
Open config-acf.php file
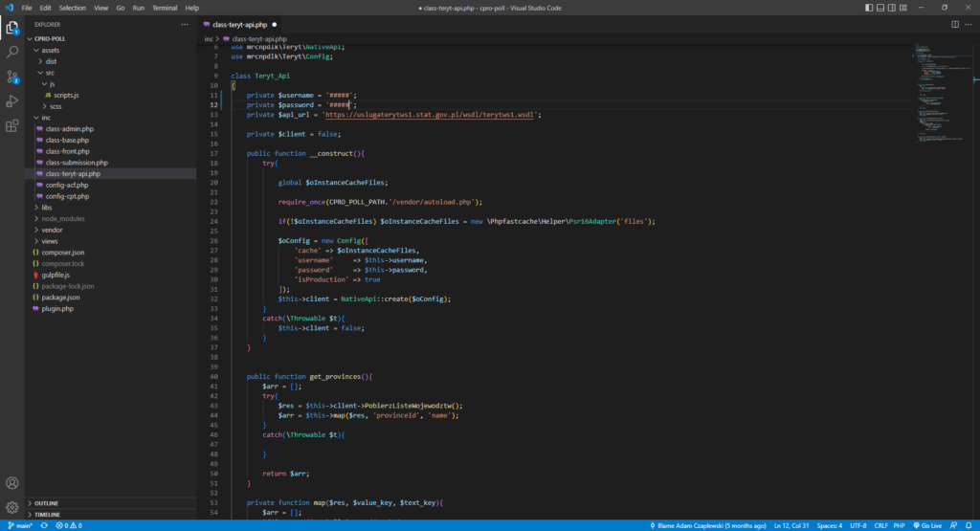coord(111,185)
